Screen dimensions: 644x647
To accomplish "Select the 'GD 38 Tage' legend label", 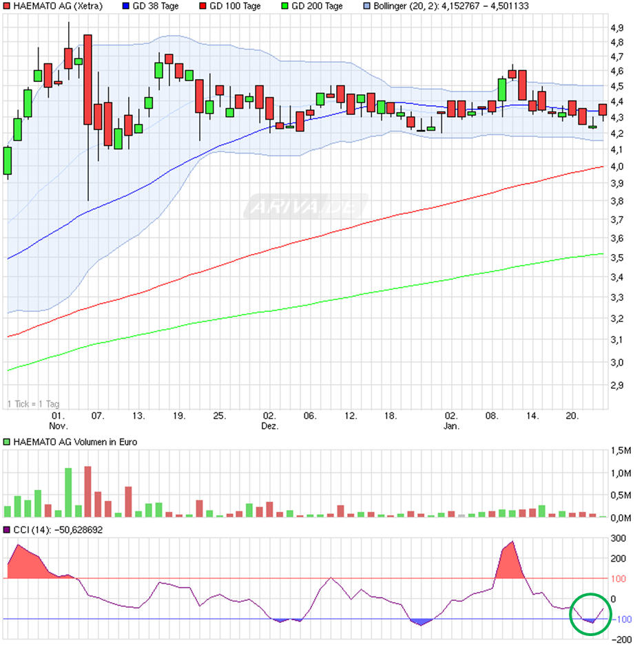I will 156,6.
